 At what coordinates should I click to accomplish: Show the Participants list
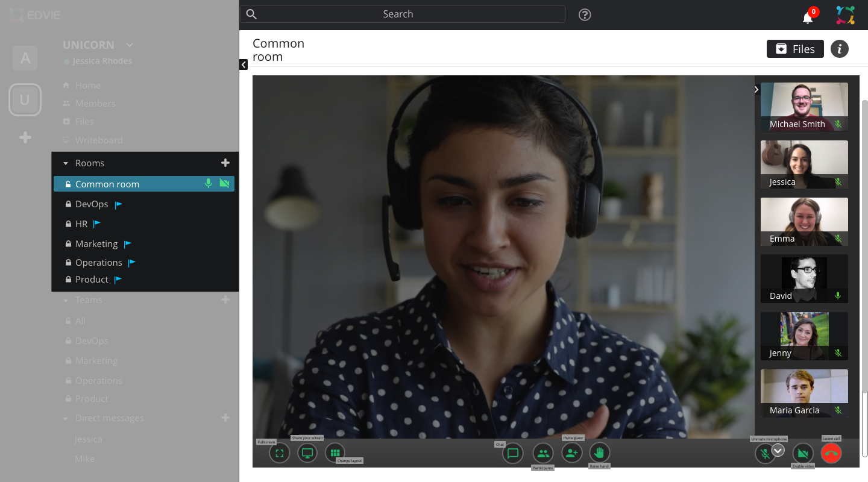coord(543,453)
